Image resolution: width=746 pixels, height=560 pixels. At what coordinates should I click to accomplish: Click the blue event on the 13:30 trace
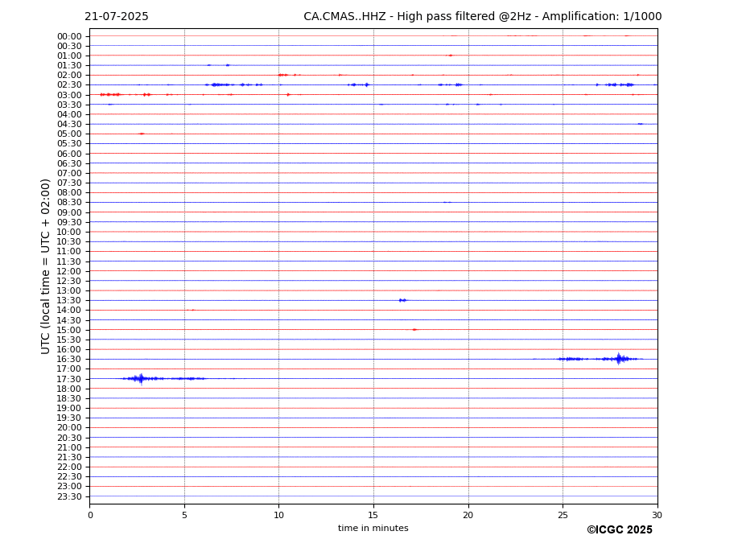(x=403, y=300)
